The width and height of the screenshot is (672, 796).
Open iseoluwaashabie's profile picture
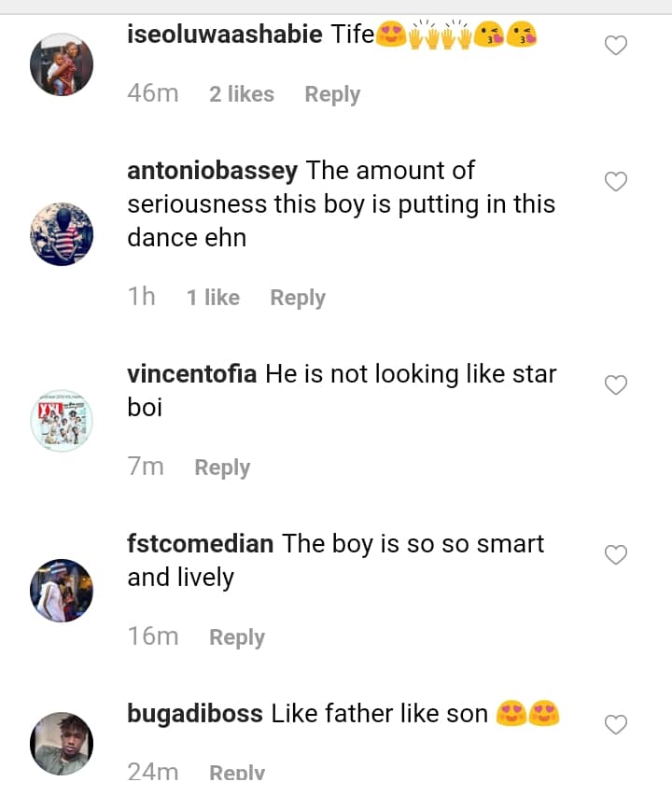62,64
